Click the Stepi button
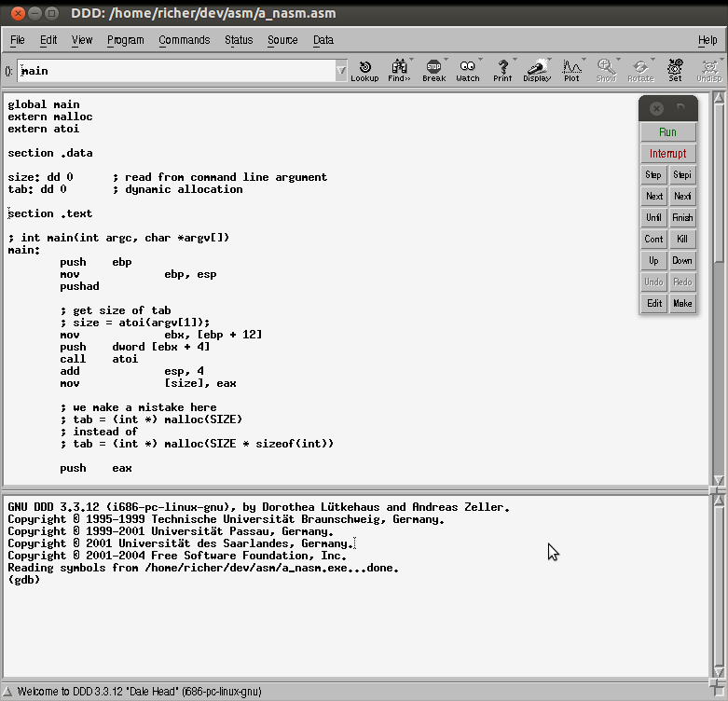 click(x=682, y=175)
